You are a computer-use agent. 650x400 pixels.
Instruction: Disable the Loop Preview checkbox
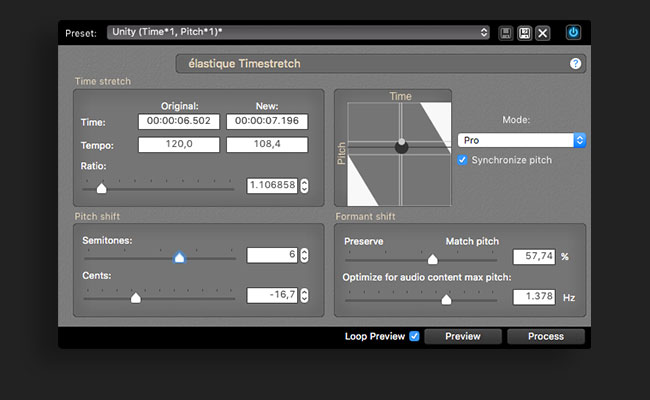pos(414,336)
